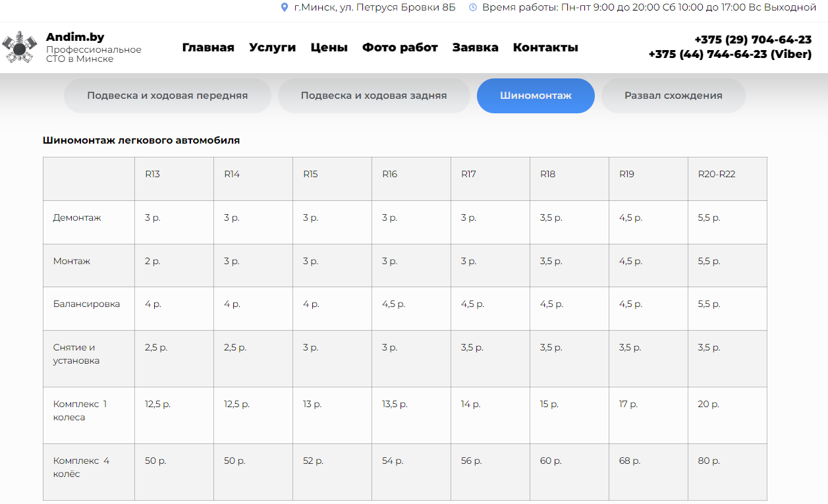The width and height of the screenshot is (828, 504).
Task: Call the +375 (29) 704-64-23 number
Action: pos(753,40)
